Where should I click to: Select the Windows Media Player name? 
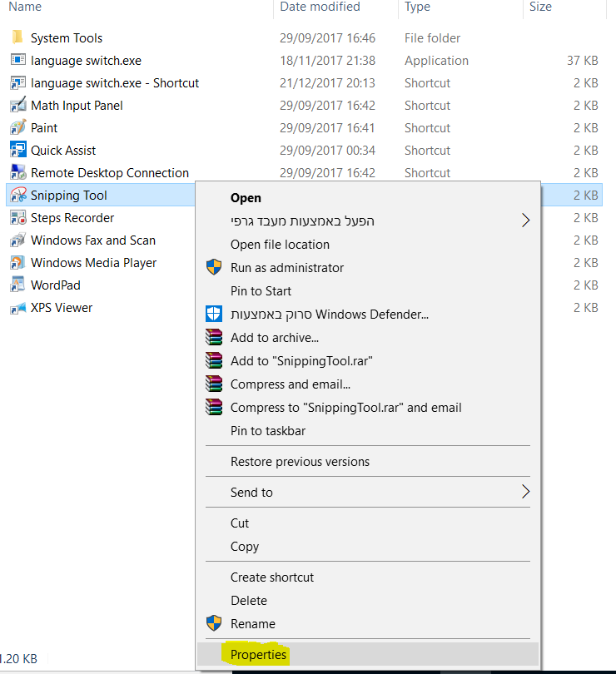93,262
